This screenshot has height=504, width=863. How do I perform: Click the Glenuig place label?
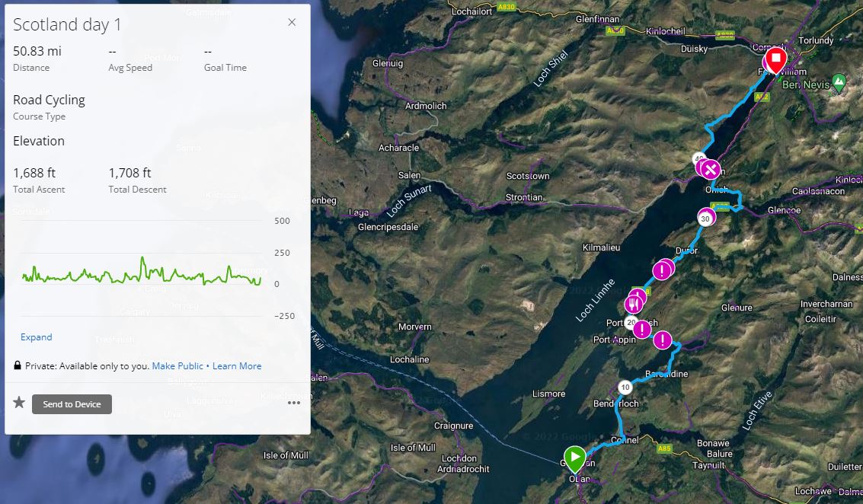pos(388,63)
